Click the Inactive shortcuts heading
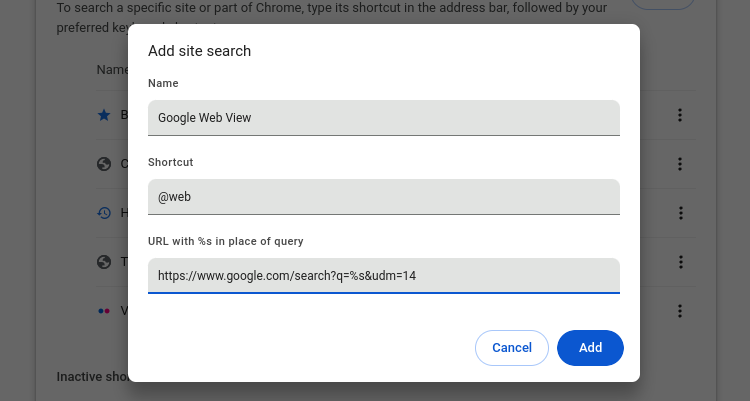The height and width of the screenshot is (401, 750). pyautogui.click(x=90, y=377)
